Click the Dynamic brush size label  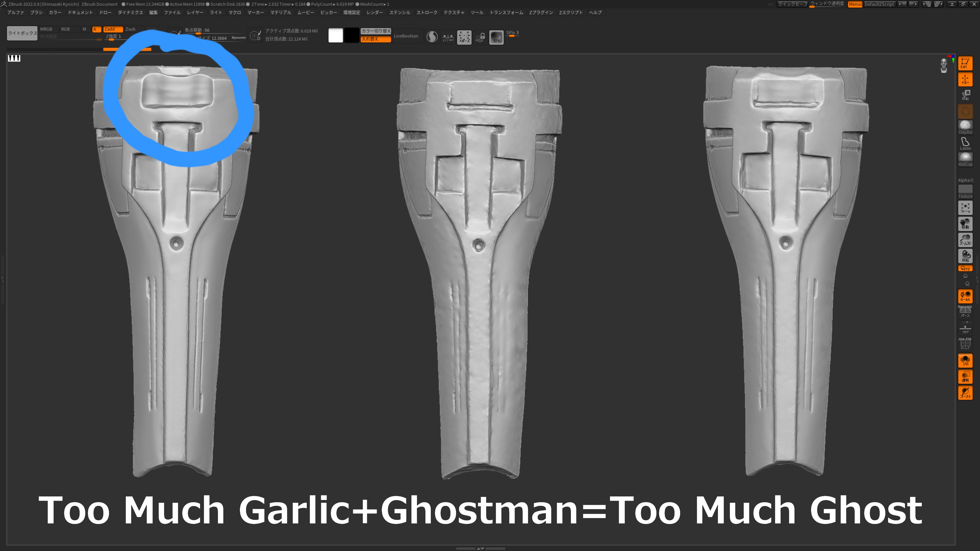point(239,38)
